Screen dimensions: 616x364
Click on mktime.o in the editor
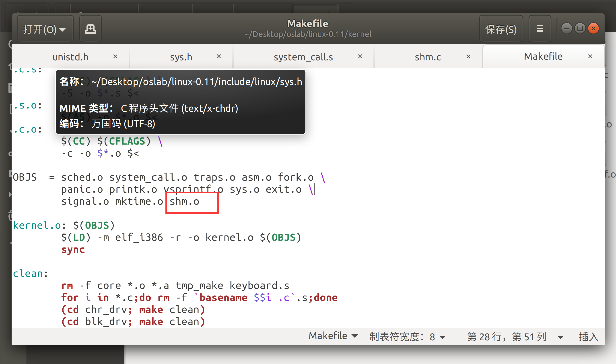(139, 202)
